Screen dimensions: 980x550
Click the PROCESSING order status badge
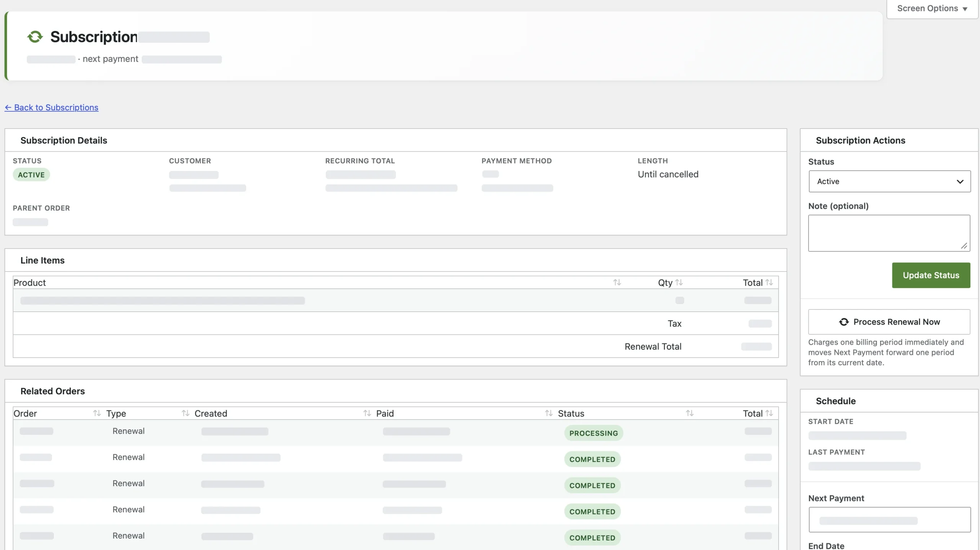[x=593, y=433]
